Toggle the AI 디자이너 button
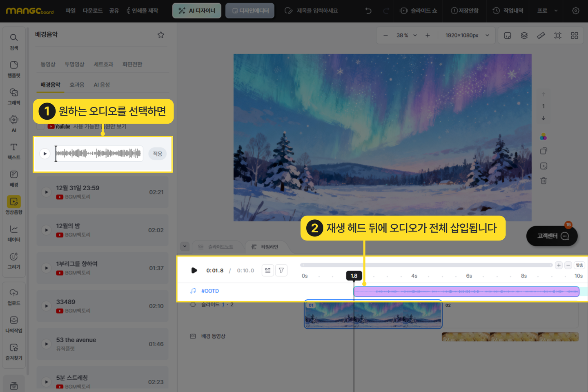 (x=197, y=11)
